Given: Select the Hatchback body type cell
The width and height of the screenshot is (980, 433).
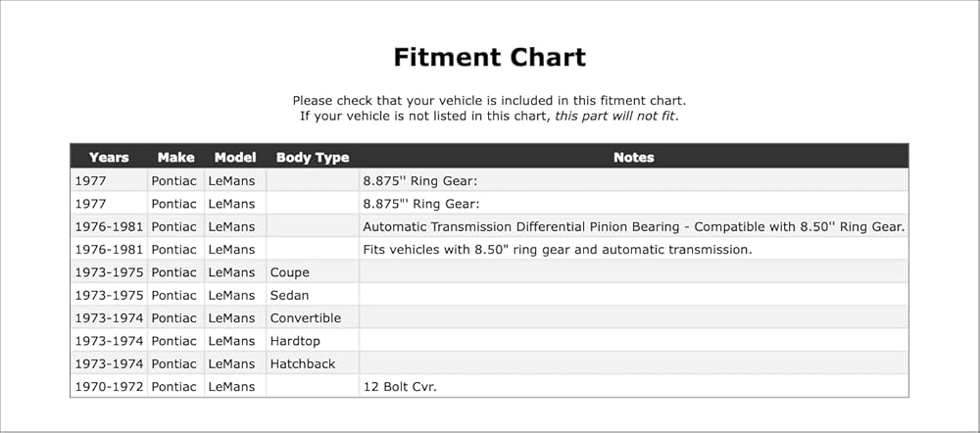Looking at the screenshot, I should (x=313, y=363).
